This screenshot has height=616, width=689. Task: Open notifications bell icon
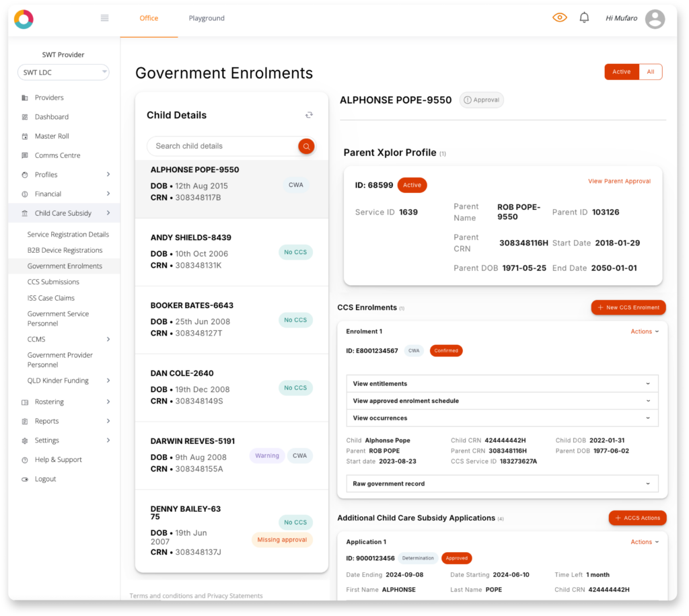point(584,18)
